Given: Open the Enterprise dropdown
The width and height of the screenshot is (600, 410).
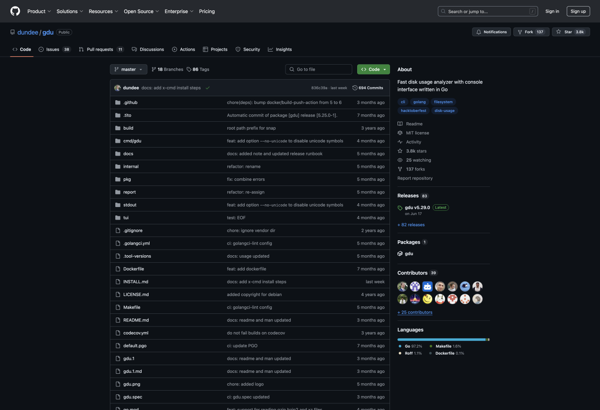Looking at the screenshot, I should pos(179,11).
